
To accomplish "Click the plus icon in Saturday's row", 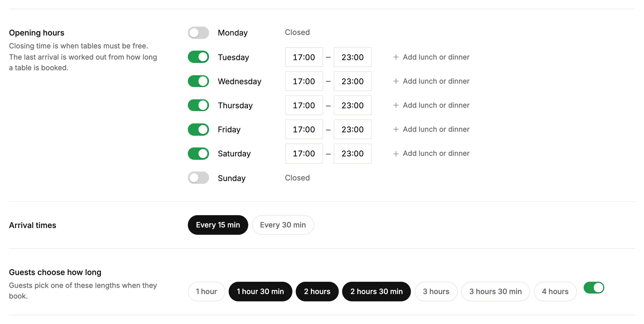I will pyautogui.click(x=396, y=154).
